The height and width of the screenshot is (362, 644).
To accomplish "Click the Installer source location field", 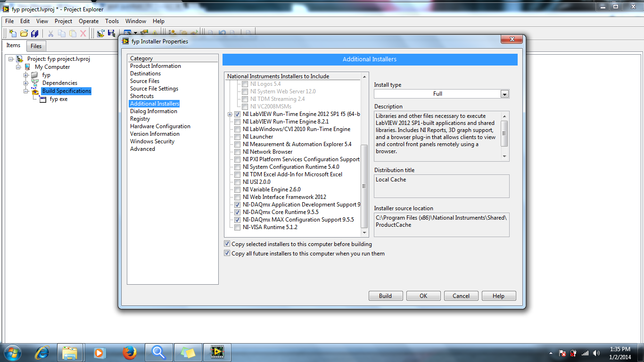I will (441, 225).
